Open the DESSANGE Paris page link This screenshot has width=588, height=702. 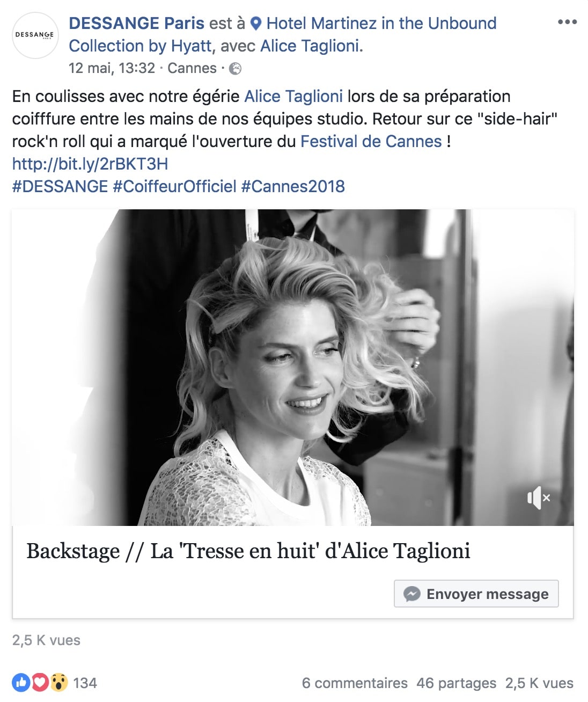pyautogui.click(x=137, y=23)
